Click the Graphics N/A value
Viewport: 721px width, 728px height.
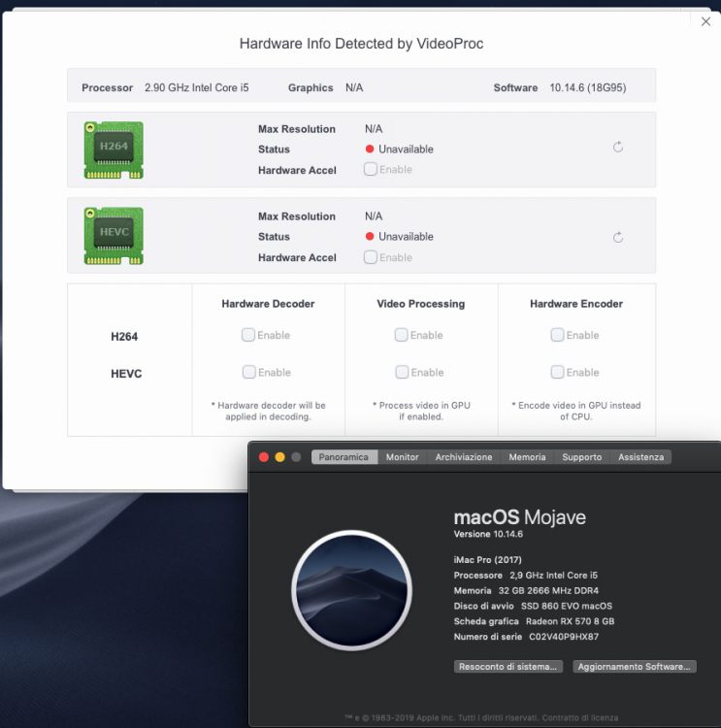pos(354,87)
